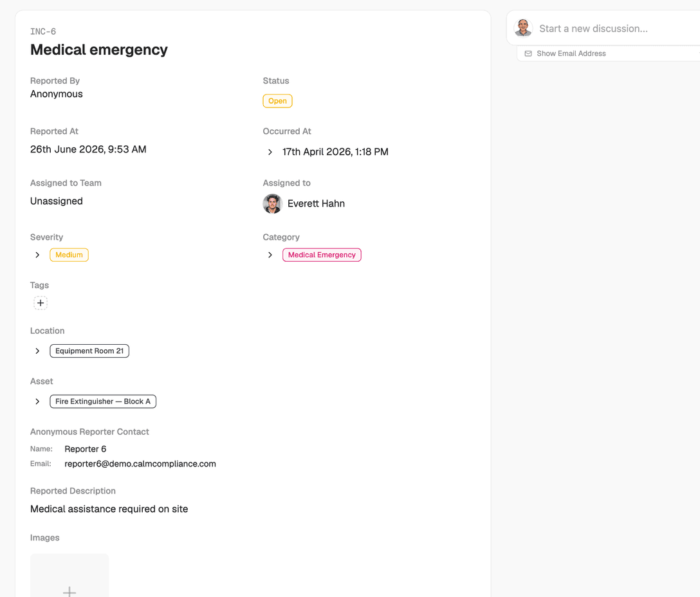Image resolution: width=700 pixels, height=597 pixels.
Task: Click the Reporter 6 name value
Action: click(x=86, y=449)
